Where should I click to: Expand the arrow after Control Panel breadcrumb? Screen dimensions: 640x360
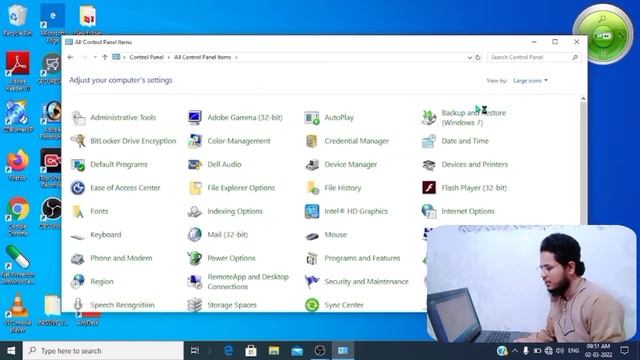pos(168,58)
